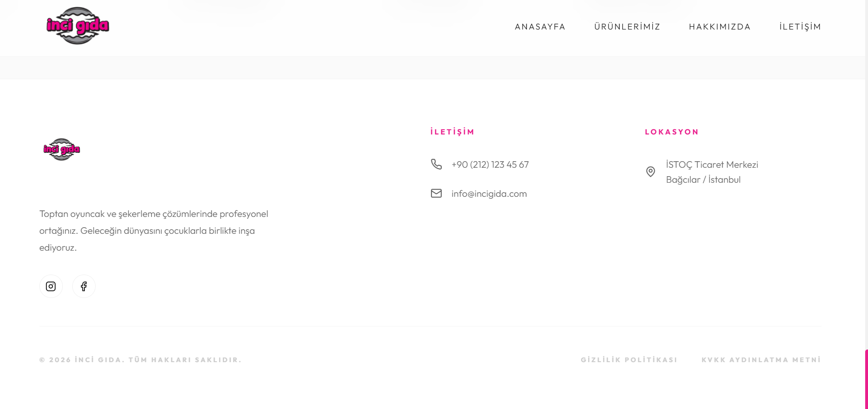Select HAKKIMIZDA in the navigation bar
Screen dimensions: 868x409
pos(719,27)
